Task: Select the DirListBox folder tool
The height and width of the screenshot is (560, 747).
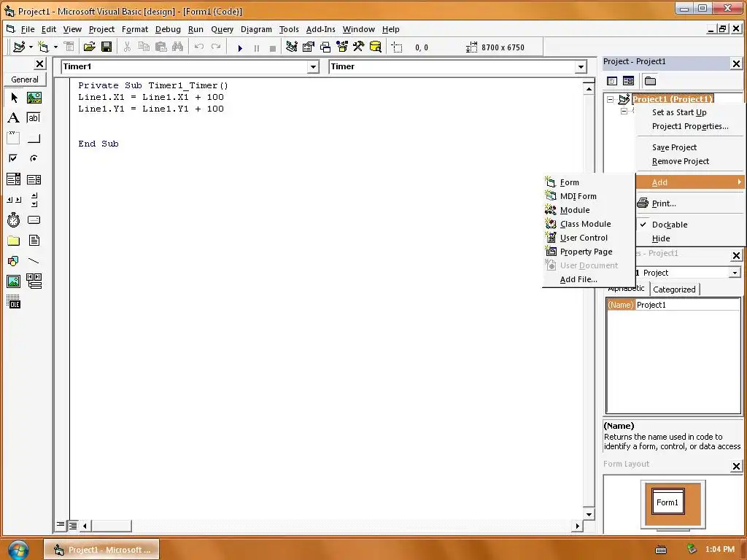Action: coord(14,241)
